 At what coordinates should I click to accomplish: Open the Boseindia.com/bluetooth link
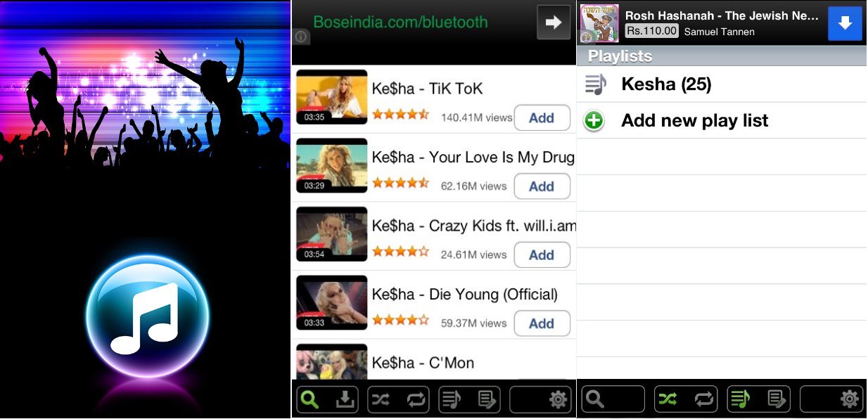[x=400, y=22]
